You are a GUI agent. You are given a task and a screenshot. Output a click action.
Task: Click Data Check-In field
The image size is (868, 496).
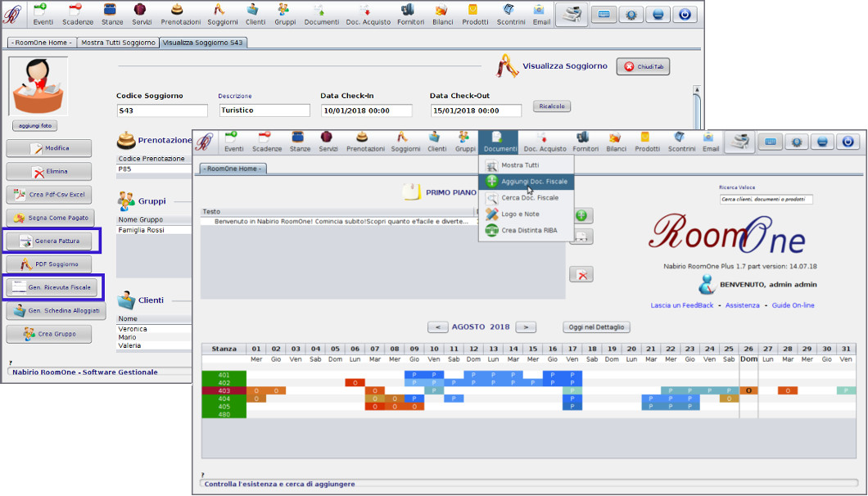(367, 110)
